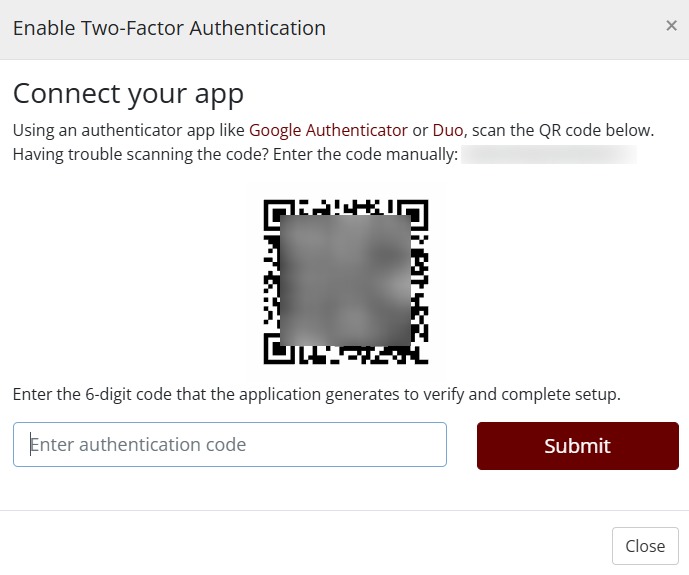The height and width of the screenshot is (575, 689).
Task: Click the QR code's bottom-left finder square
Action: click(279, 349)
